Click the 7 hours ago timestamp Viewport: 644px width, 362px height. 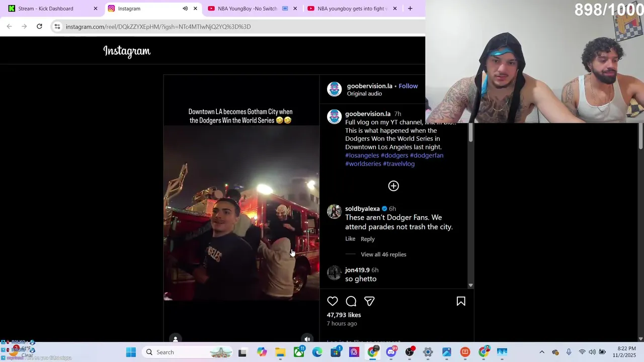pyautogui.click(x=342, y=323)
